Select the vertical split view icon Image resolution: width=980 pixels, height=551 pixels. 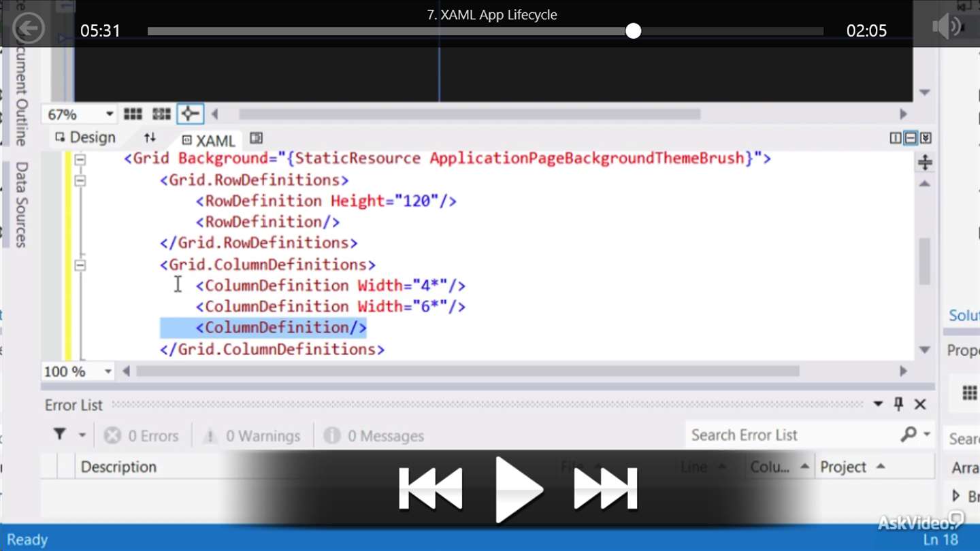(x=896, y=138)
